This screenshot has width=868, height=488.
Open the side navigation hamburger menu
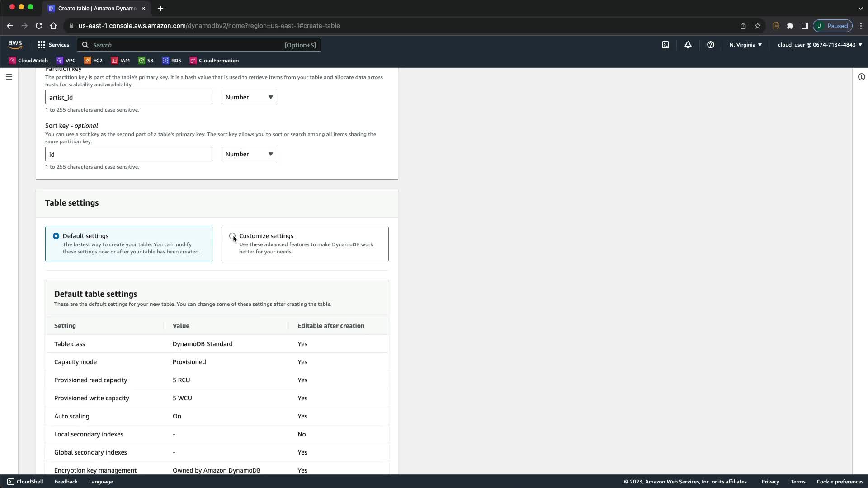(x=9, y=77)
